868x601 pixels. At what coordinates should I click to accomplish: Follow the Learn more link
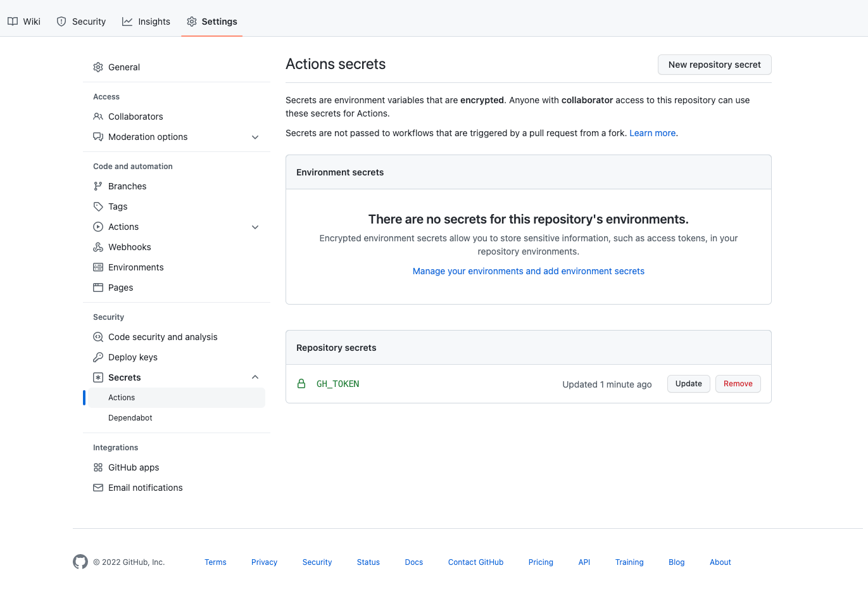click(652, 133)
